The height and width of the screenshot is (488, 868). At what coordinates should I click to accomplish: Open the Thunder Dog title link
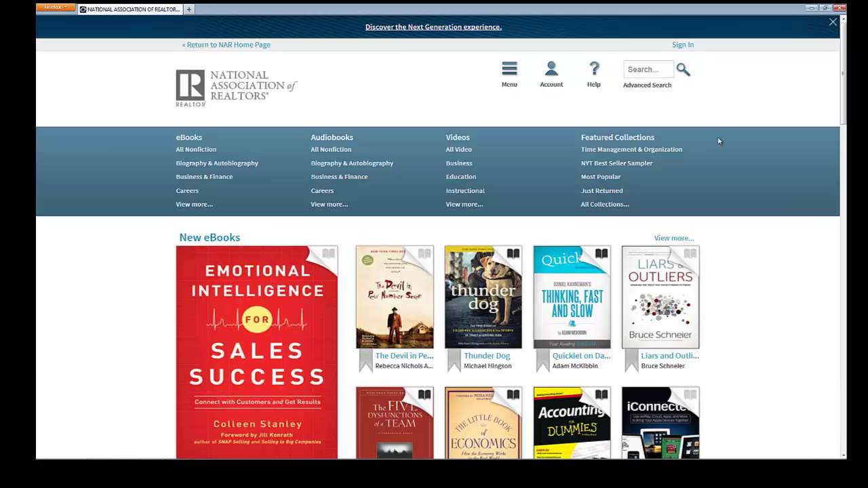click(487, 355)
